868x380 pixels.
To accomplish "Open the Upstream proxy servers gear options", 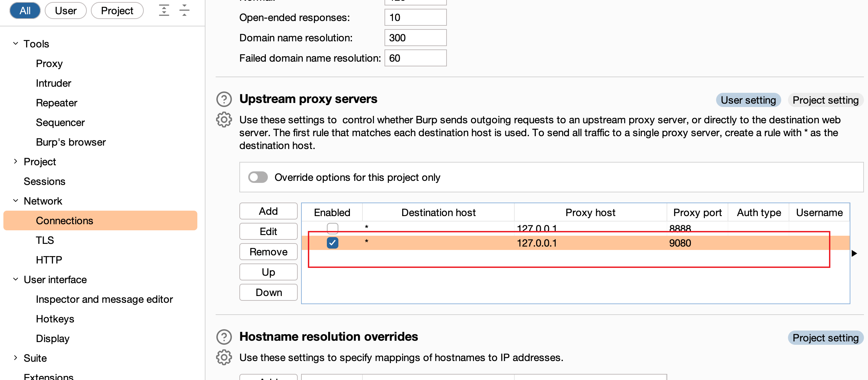I will click(x=224, y=120).
